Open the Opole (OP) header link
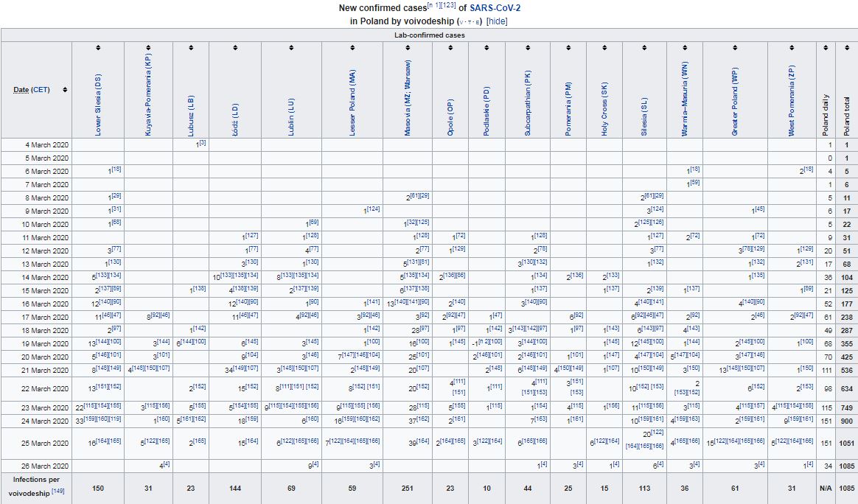 tap(450, 118)
